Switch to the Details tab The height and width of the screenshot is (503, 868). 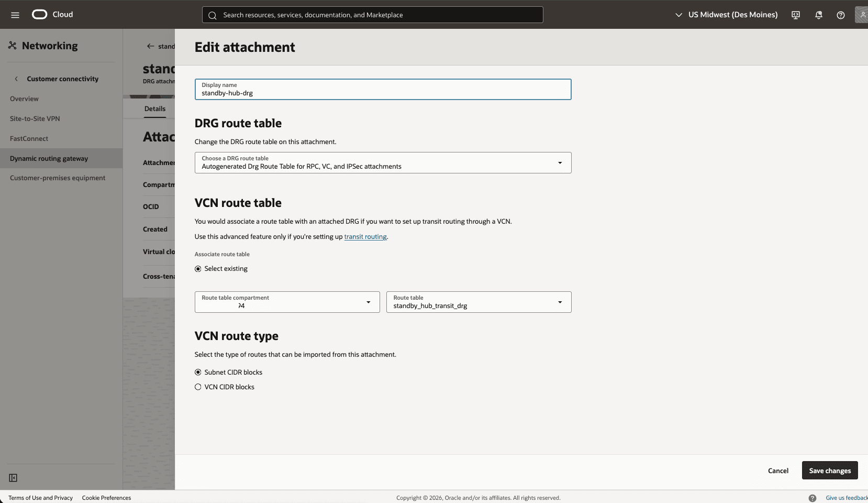click(x=155, y=109)
